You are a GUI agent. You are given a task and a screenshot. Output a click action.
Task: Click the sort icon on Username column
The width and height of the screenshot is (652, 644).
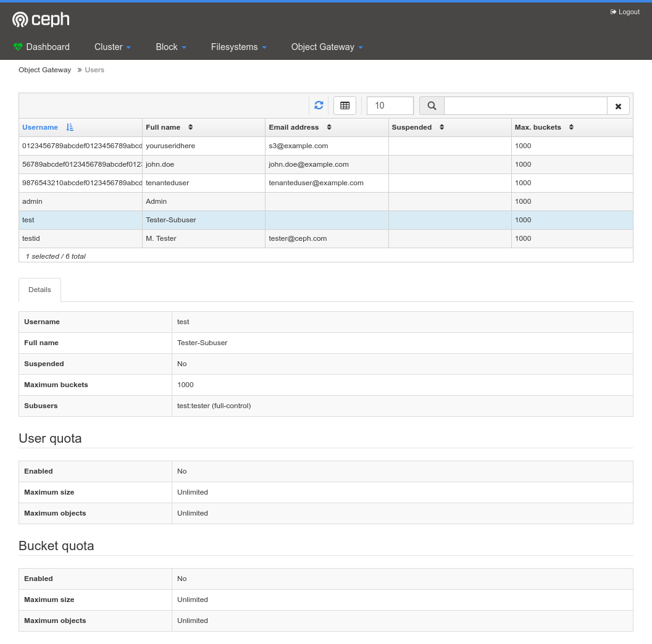[x=70, y=127]
